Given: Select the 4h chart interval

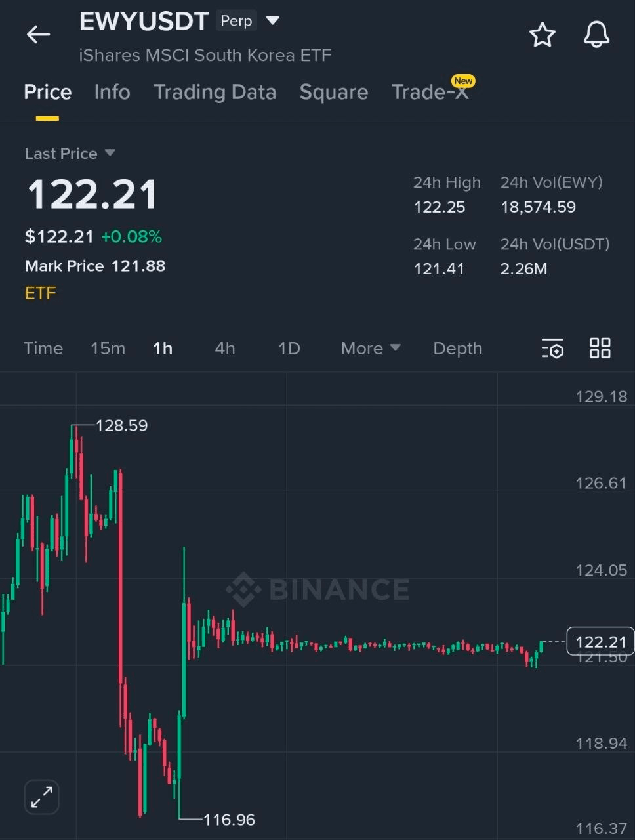Looking at the screenshot, I should (225, 348).
